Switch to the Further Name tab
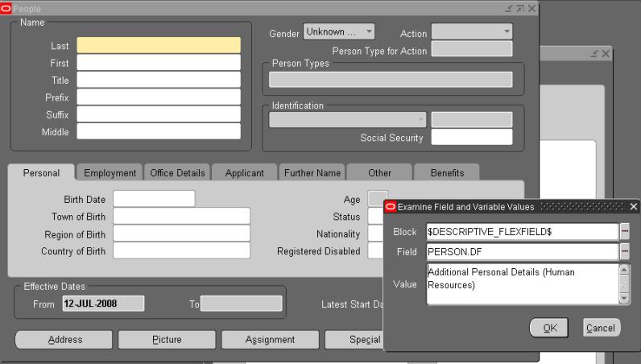The image size is (641, 364). (312, 173)
